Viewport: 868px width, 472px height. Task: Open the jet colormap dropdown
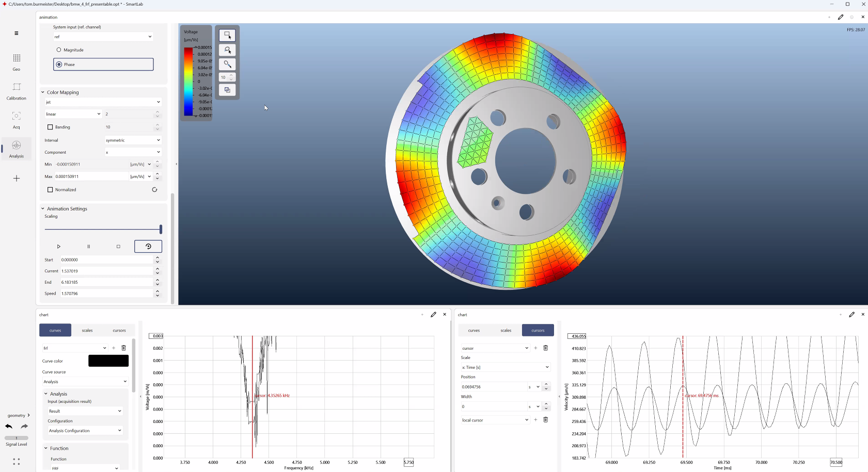(103, 102)
